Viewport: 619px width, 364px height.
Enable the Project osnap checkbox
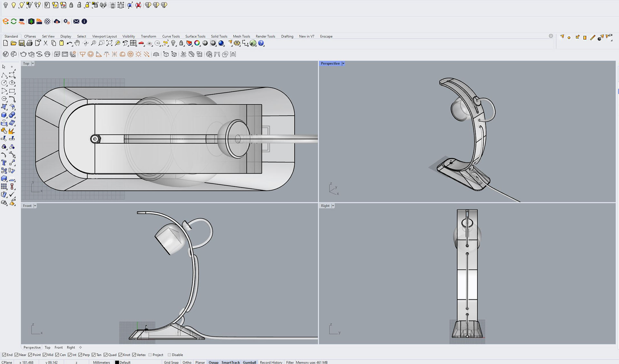[150, 355]
